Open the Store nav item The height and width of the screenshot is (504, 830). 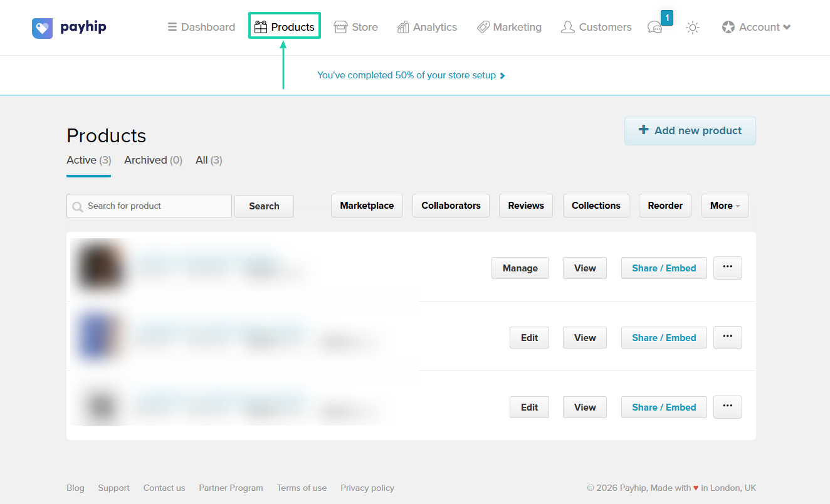coord(355,27)
